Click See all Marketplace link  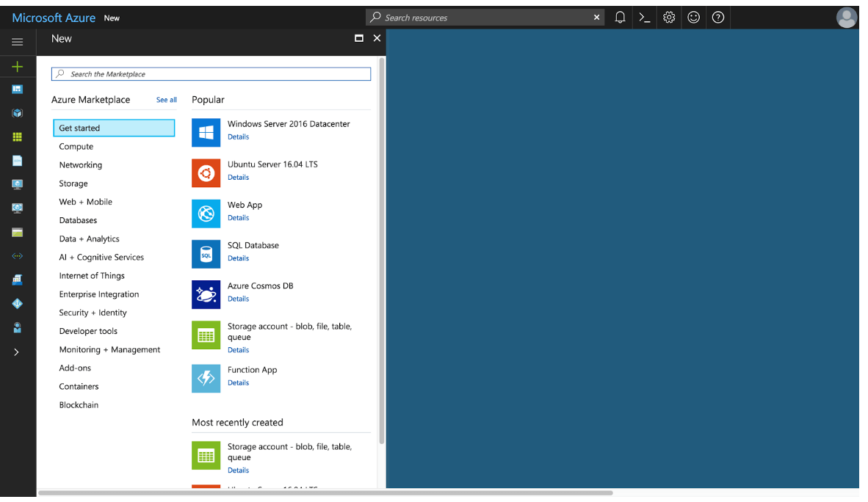(166, 100)
